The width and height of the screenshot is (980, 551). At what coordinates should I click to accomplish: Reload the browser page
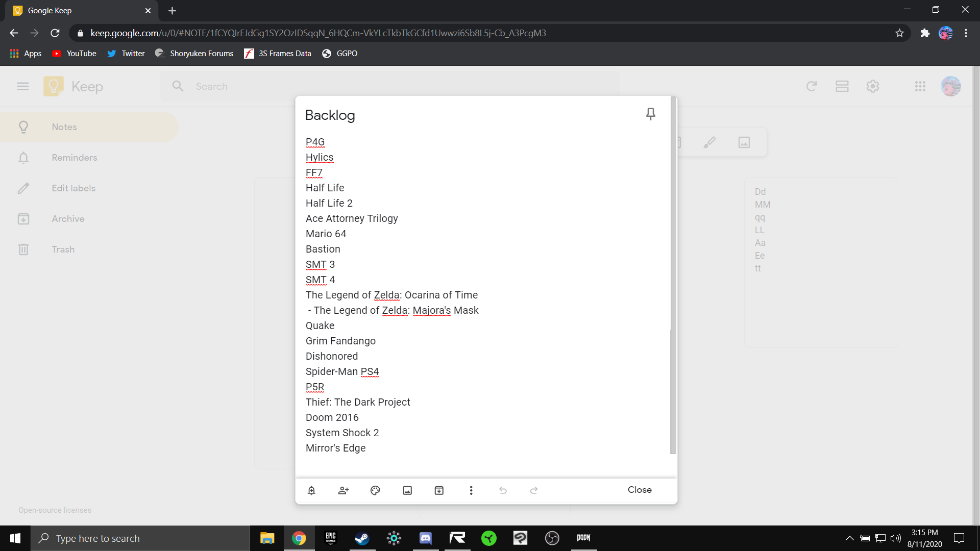[x=55, y=33]
